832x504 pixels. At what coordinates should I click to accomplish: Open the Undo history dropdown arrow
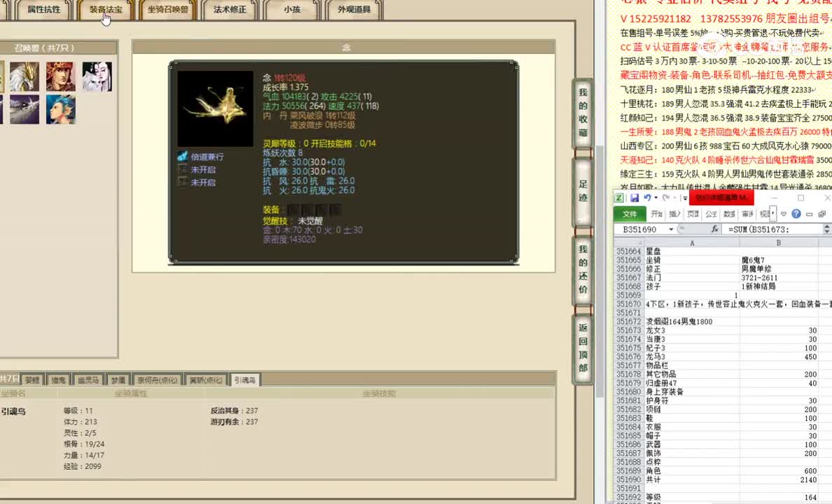[655, 198]
